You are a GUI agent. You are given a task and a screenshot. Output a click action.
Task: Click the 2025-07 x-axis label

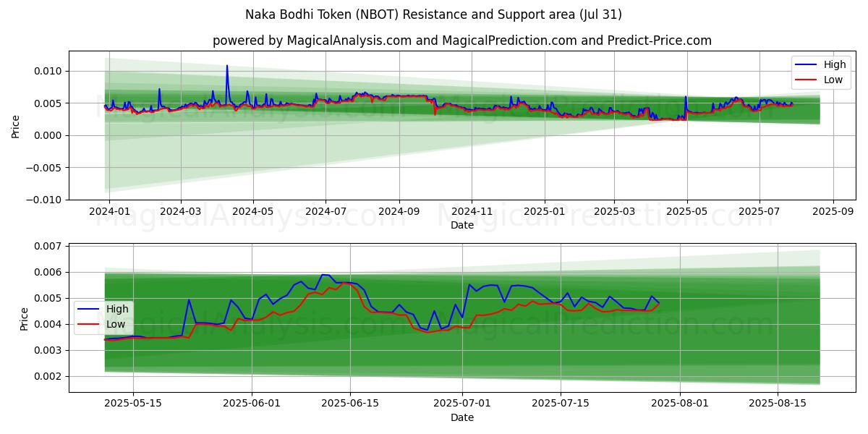coord(759,212)
